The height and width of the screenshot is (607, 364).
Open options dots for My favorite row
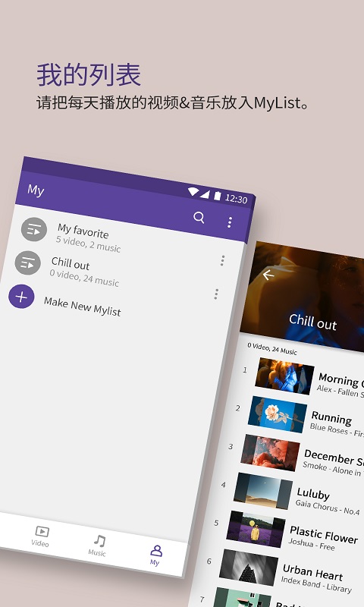click(222, 260)
